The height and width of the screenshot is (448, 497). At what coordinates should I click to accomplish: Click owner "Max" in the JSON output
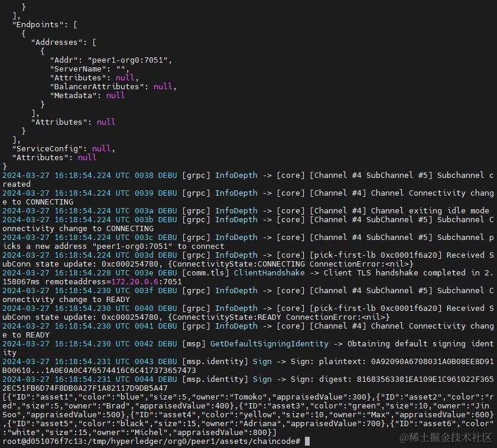[x=378, y=415]
